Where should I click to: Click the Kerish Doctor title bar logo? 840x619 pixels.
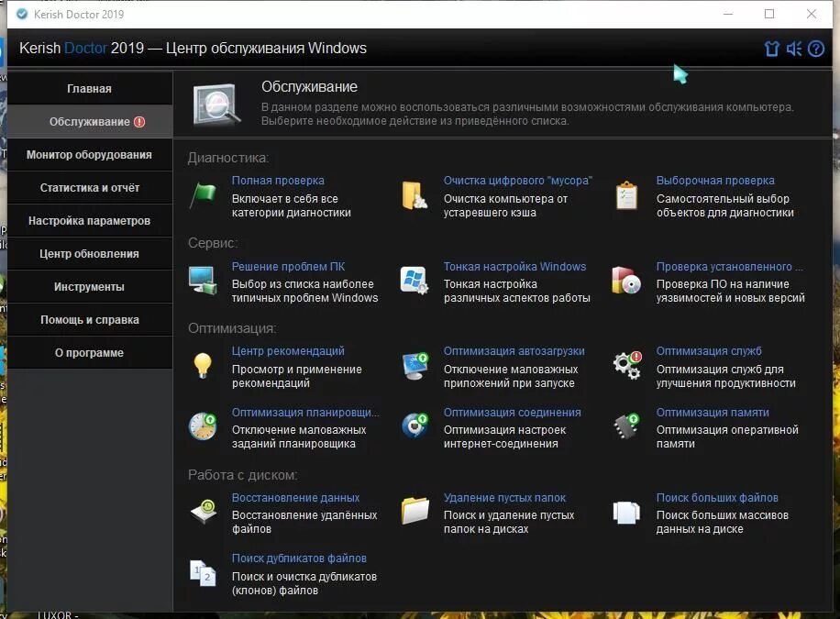[22, 14]
